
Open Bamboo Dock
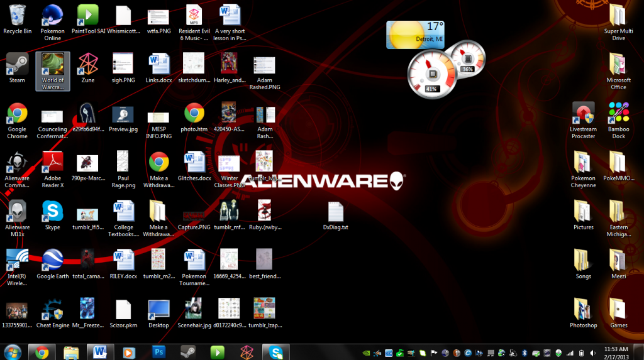pyautogui.click(x=619, y=121)
